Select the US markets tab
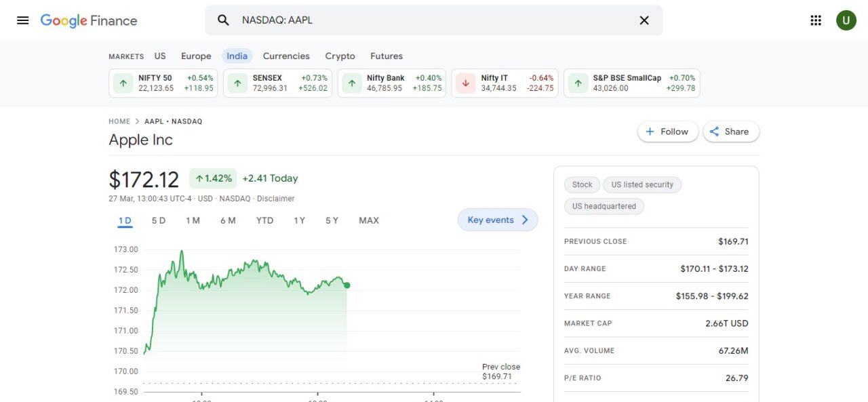The height and width of the screenshot is (402, 868). tap(160, 56)
